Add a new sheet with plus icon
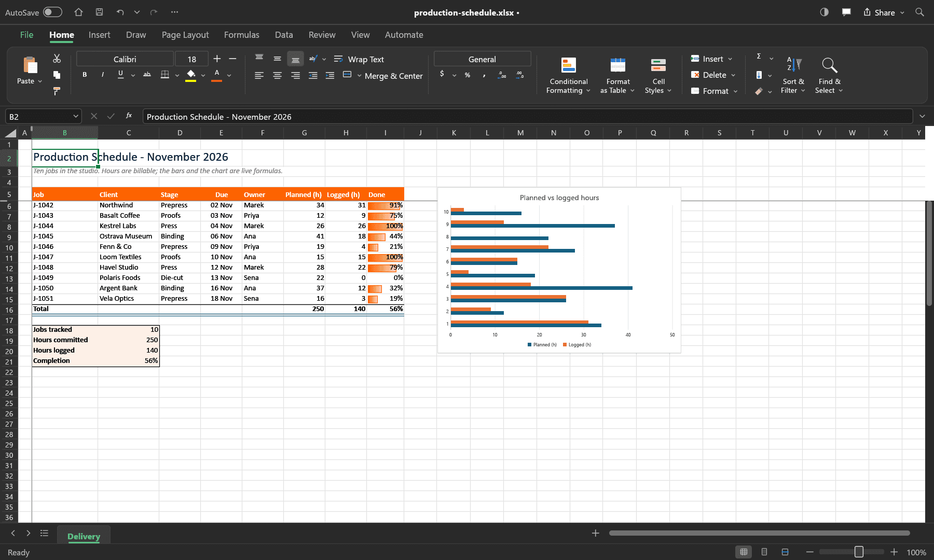This screenshot has width=934, height=560. tap(596, 533)
